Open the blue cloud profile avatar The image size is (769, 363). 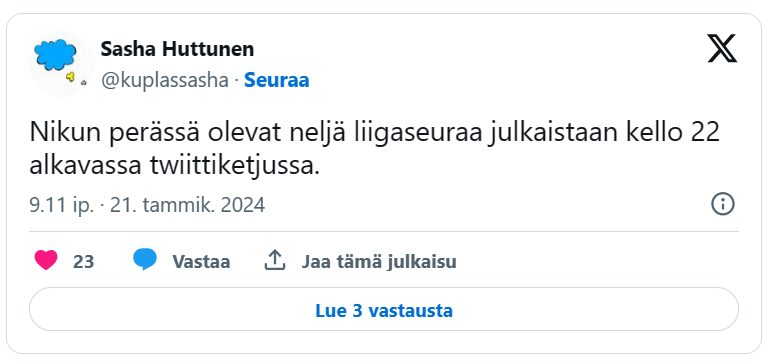pyautogui.click(x=62, y=64)
